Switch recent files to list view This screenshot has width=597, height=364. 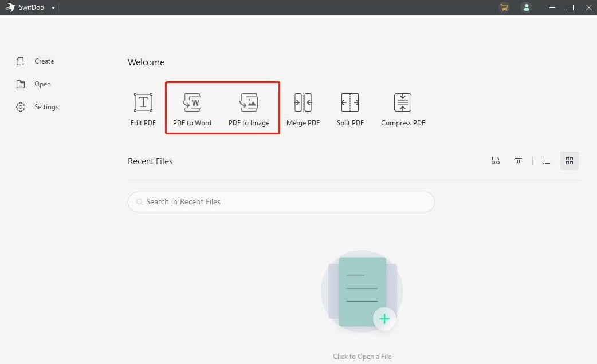point(546,160)
